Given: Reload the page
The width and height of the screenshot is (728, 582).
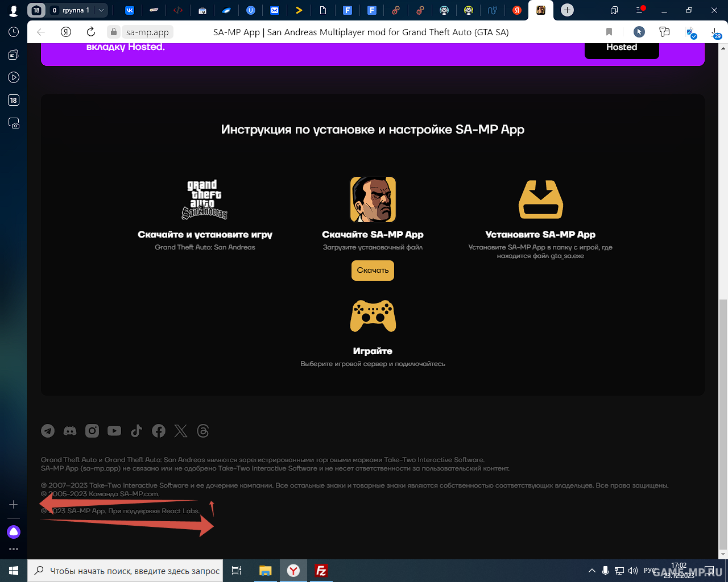Looking at the screenshot, I should click(x=91, y=32).
